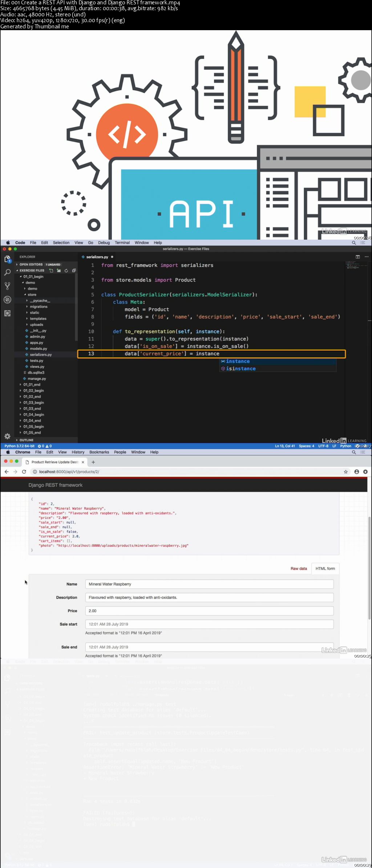Open Notification Center in the Chrome menu bar
This screenshot has height=868, width=372.
363,452
